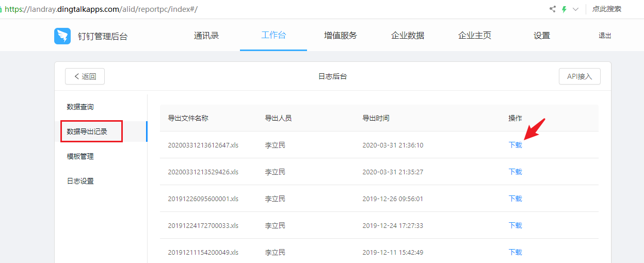Click file name 20191211154200049.xls
Viewport: 644px width, 263px height.
[x=203, y=252]
